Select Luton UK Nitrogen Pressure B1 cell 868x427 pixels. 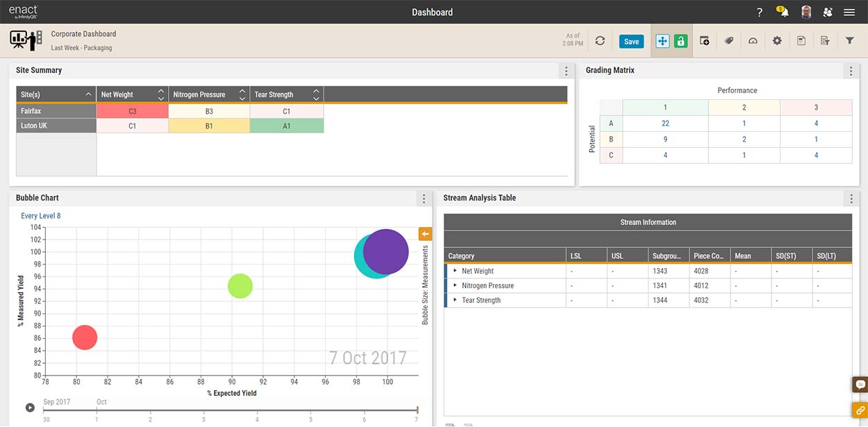click(x=209, y=126)
